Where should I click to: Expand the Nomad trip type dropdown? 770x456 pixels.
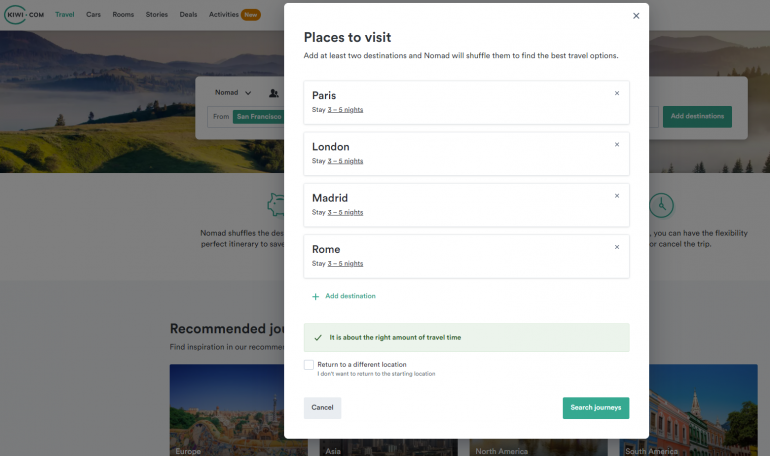(x=233, y=93)
